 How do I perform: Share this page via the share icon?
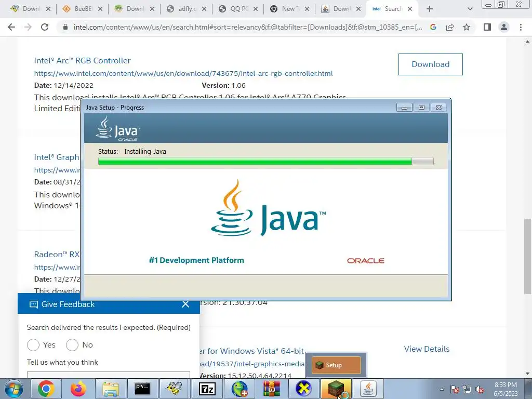450,27
